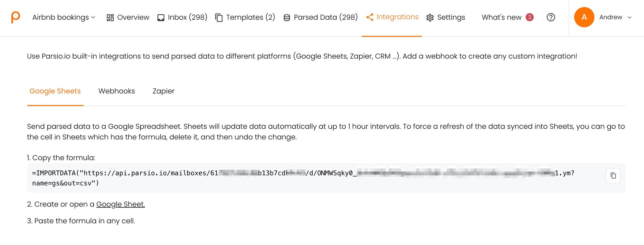Select the Google Sheets tab
The height and width of the screenshot is (245, 644).
(x=55, y=91)
